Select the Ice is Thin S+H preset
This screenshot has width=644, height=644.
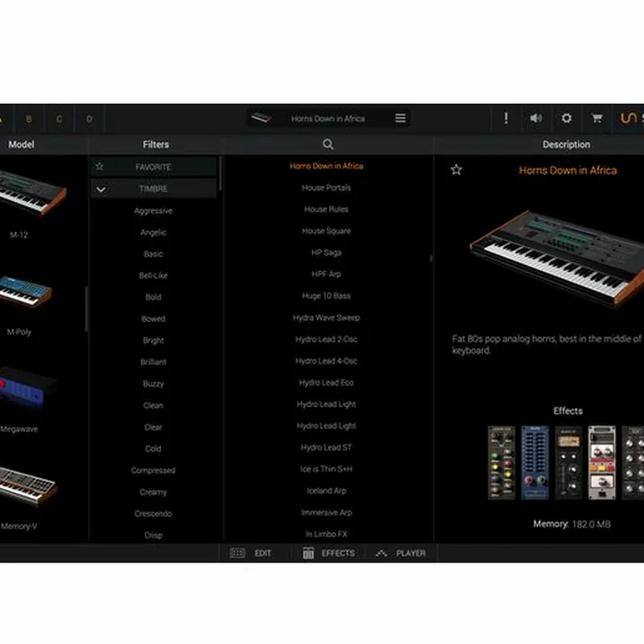tap(326, 469)
